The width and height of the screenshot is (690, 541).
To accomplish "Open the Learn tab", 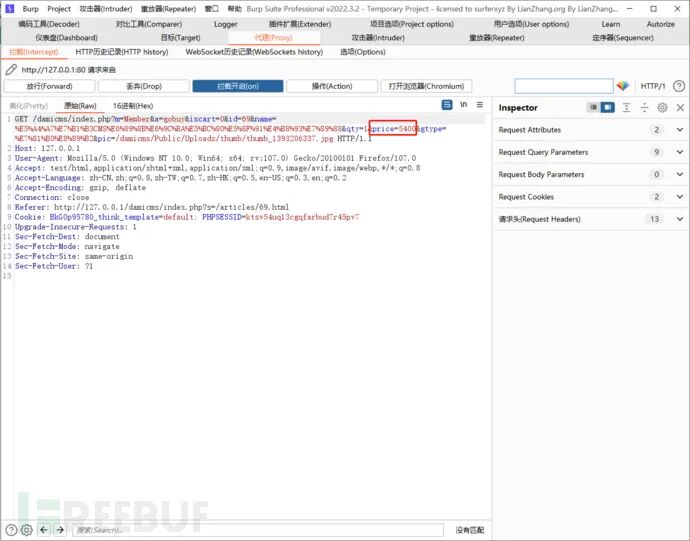I will [611, 24].
